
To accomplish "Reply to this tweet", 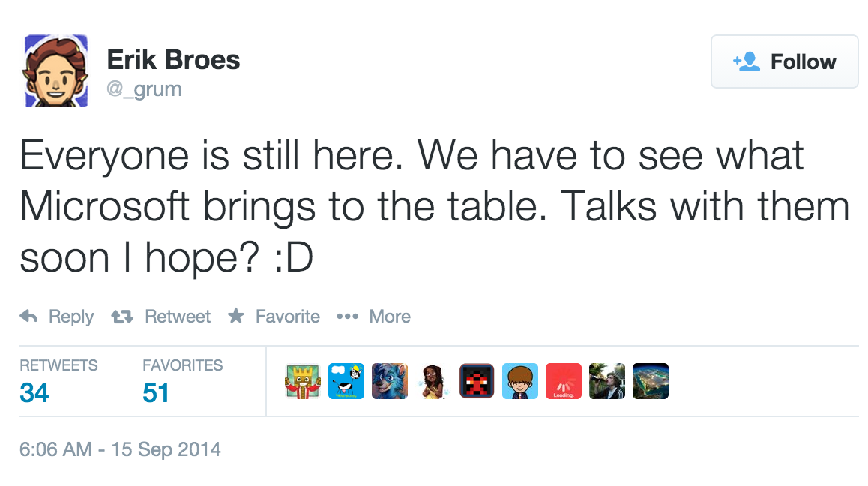I will [57, 316].
